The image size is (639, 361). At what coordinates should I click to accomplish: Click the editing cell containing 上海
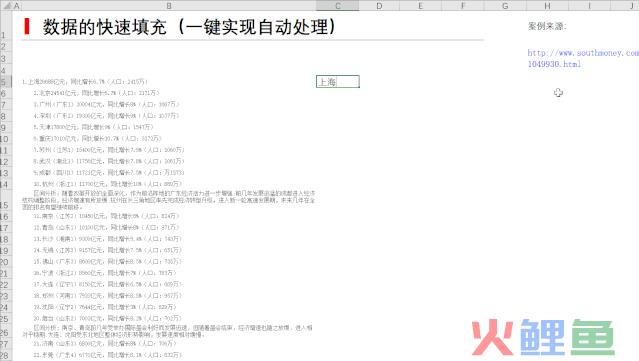(338, 82)
